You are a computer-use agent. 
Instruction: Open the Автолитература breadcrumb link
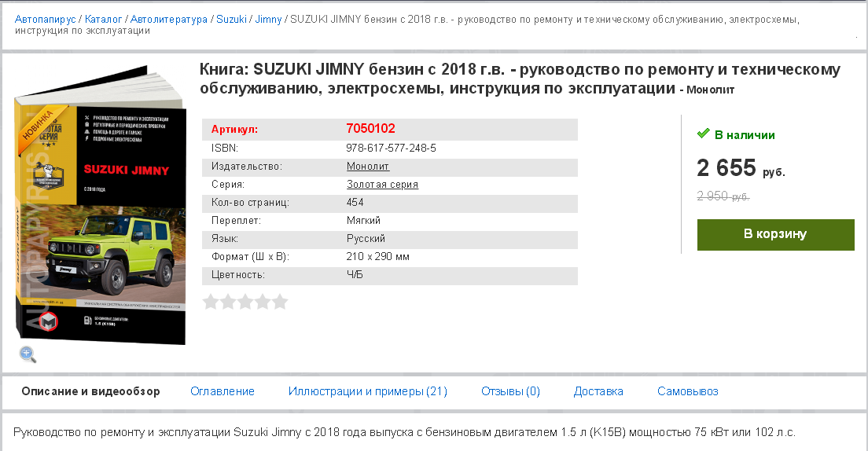[x=169, y=20]
